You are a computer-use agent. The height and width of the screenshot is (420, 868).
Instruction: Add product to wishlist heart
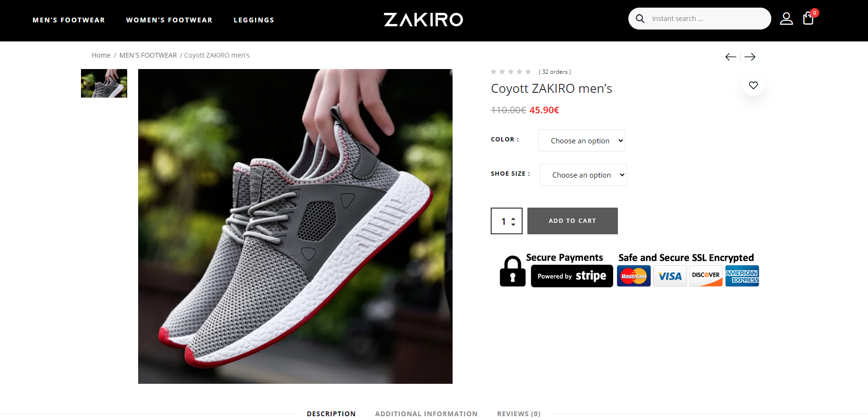(x=753, y=85)
